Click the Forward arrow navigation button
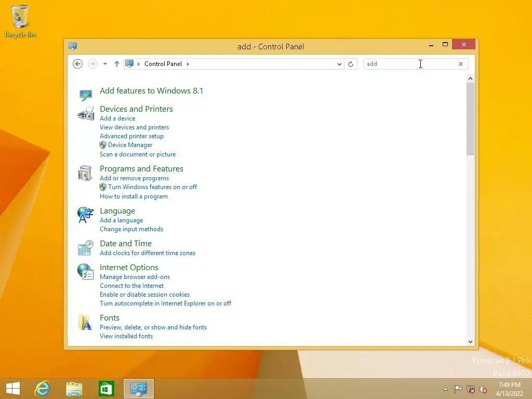Viewport: 532px width, 399px height. pos(92,64)
